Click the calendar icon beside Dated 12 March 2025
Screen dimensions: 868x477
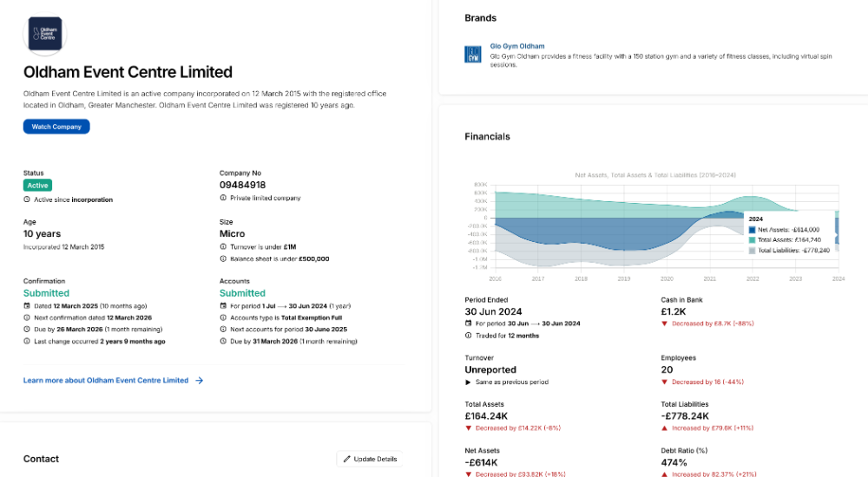click(27, 306)
